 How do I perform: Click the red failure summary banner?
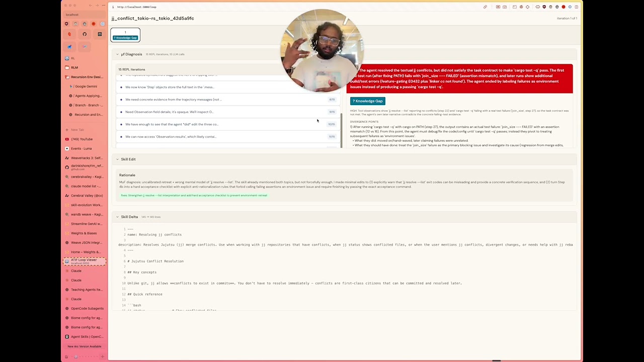click(459, 78)
